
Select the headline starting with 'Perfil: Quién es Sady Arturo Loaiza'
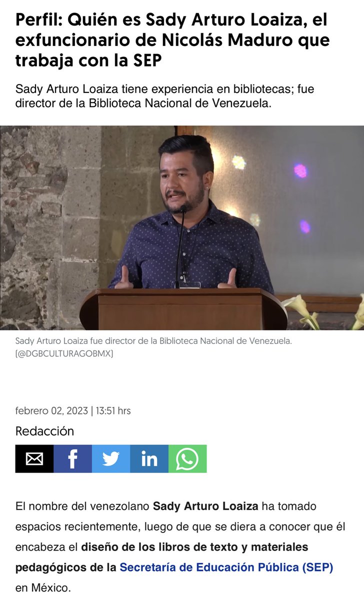(x=172, y=40)
